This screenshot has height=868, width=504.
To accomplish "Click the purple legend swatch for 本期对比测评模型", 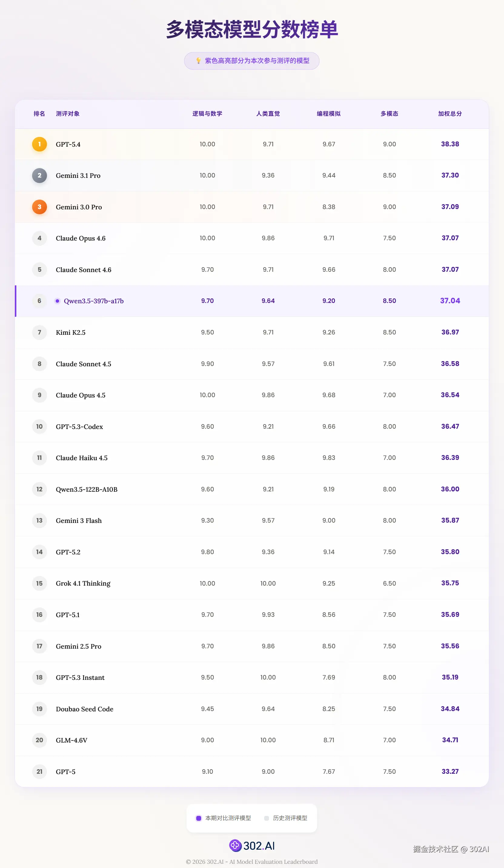I will [x=199, y=818].
